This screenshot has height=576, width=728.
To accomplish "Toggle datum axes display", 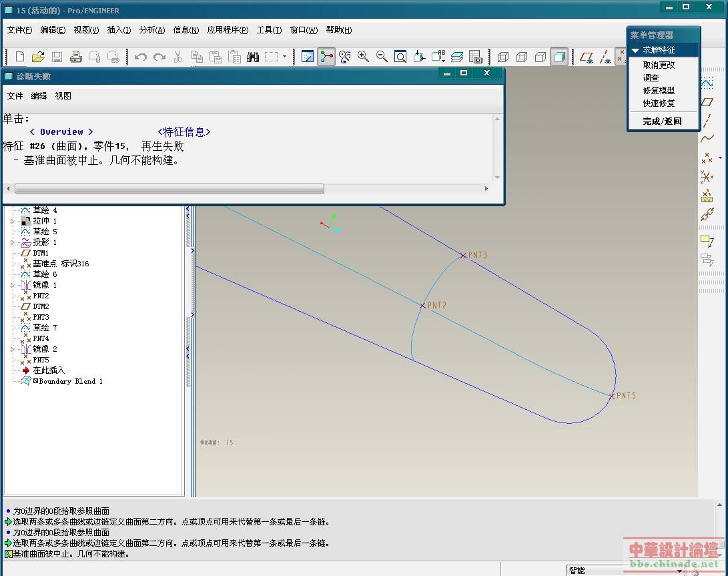I will click(605, 57).
